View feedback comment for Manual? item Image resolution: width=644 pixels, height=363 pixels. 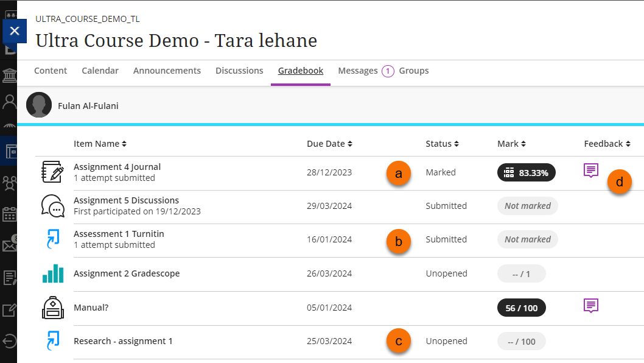click(590, 306)
